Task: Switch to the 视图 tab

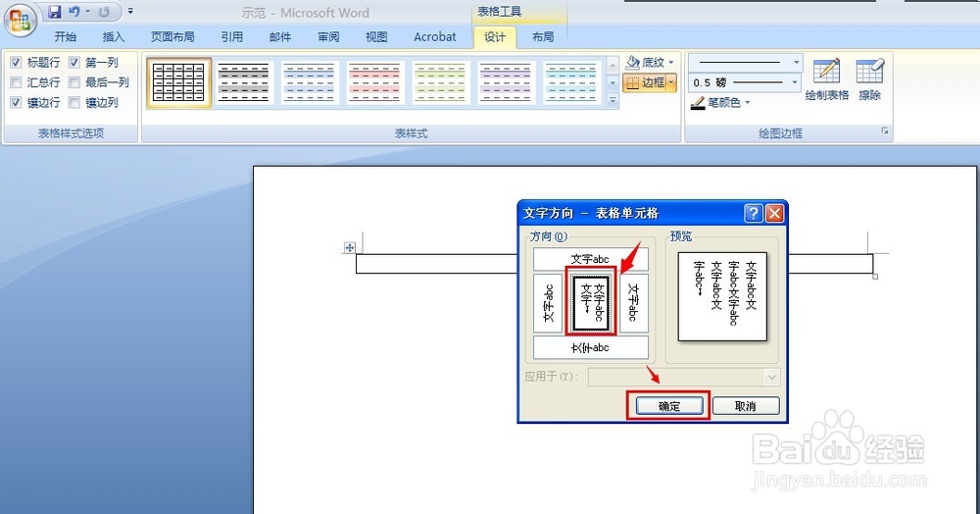Action: tap(376, 37)
